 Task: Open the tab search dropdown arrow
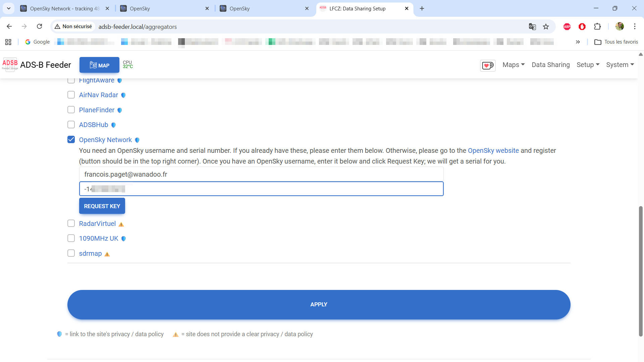pyautogui.click(x=9, y=8)
